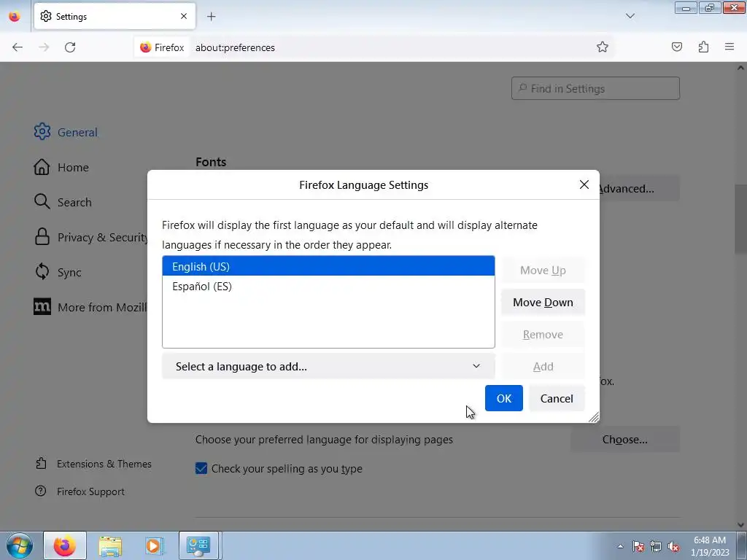Open Sync settings category
The height and width of the screenshot is (560, 747).
(x=58, y=272)
